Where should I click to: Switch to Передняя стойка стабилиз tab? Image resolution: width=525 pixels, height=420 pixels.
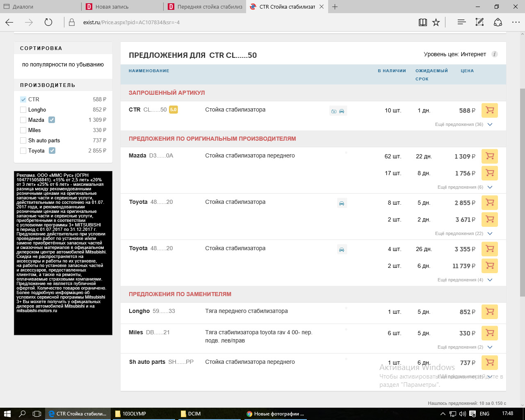[205, 7]
